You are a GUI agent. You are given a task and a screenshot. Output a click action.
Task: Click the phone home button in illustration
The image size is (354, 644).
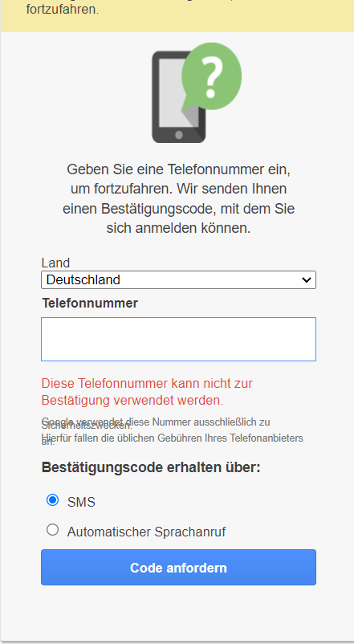(x=179, y=135)
